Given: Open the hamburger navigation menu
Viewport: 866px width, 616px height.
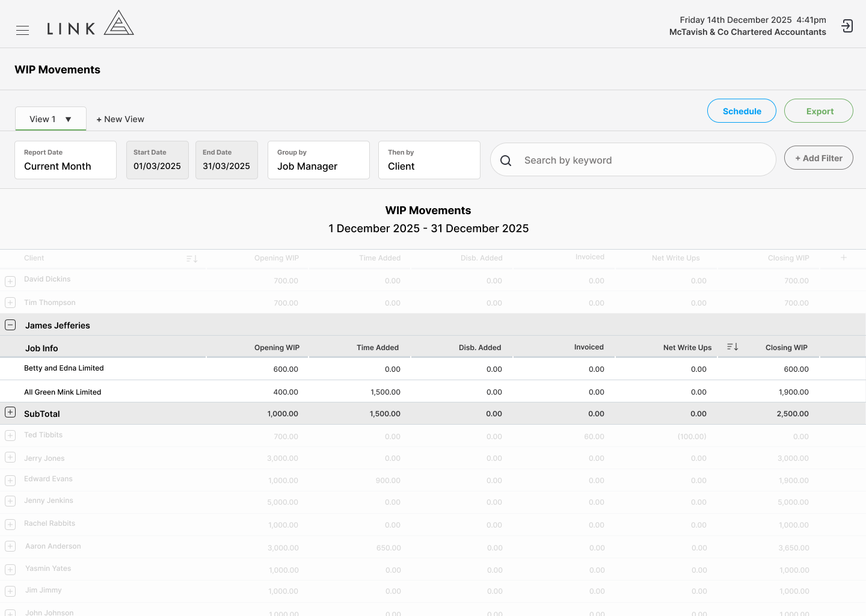Looking at the screenshot, I should click(x=22, y=30).
